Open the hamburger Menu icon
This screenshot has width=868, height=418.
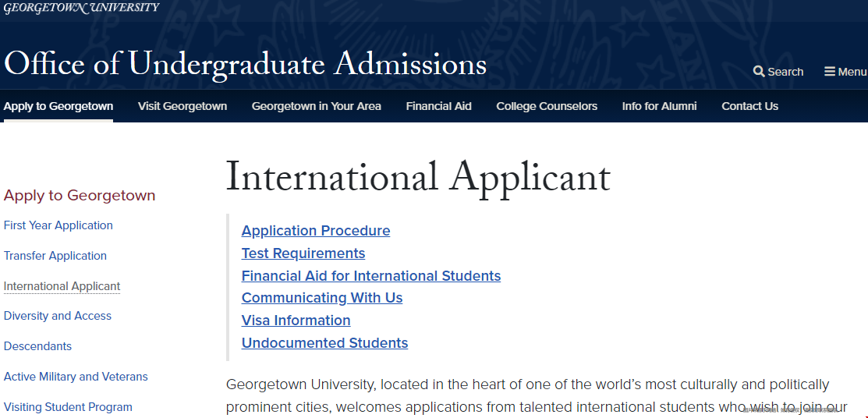(829, 72)
